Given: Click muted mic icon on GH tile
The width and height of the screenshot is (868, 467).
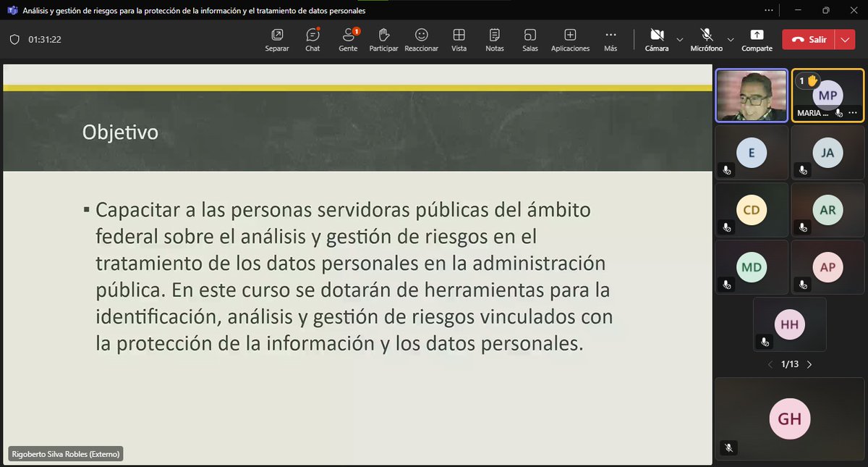Looking at the screenshot, I should pos(728,448).
